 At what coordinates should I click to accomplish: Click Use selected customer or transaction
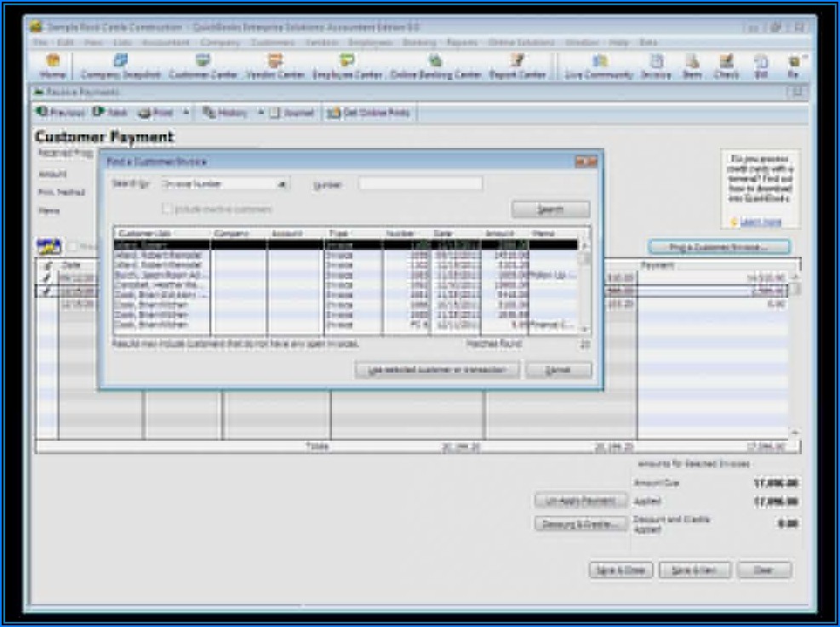pos(437,370)
